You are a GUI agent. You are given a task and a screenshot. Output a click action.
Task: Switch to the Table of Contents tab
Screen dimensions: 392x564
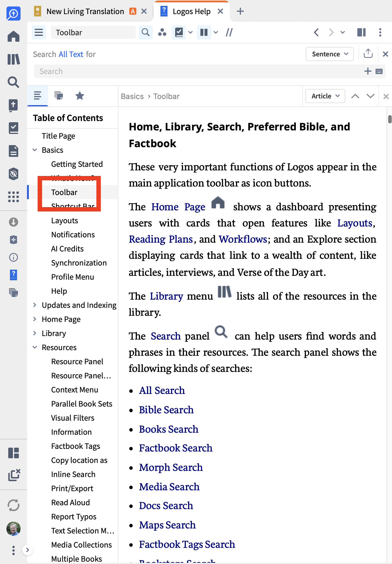38,96
